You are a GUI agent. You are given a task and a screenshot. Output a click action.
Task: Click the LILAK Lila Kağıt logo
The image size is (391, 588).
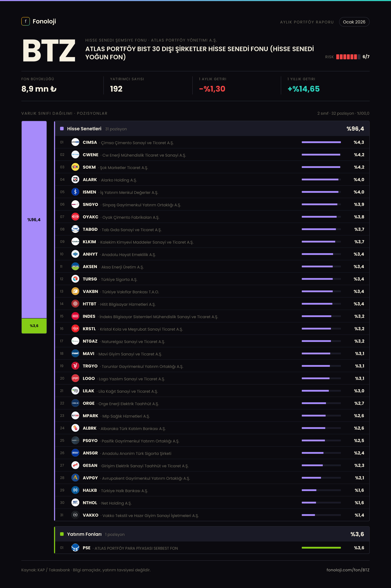pyautogui.click(x=75, y=391)
